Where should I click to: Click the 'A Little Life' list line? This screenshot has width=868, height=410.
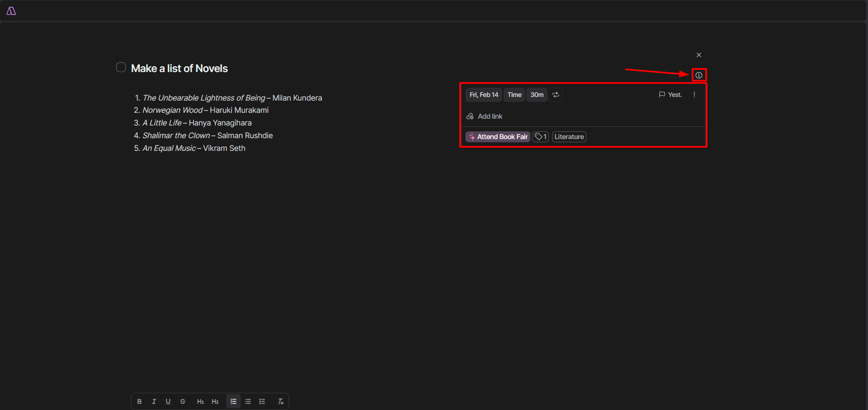197,123
